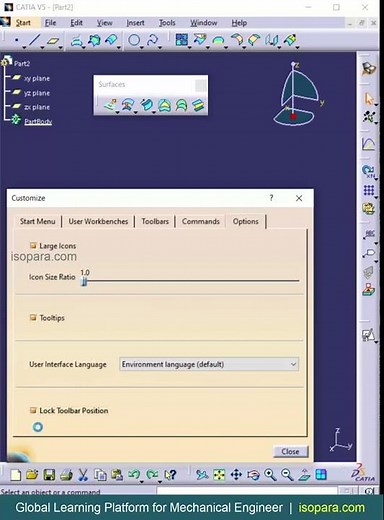The height and width of the screenshot is (520, 384).
Task: Save the document with floppy disk icon
Action: [x=49, y=475]
